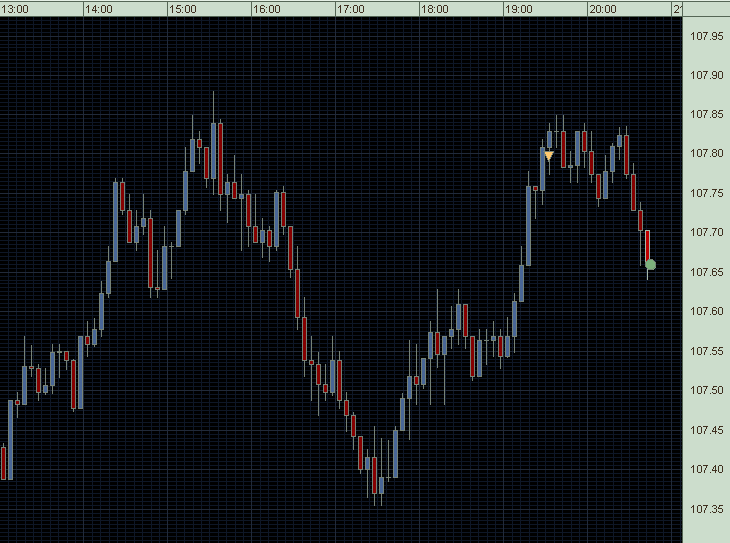Click the 107.45 price level label
This screenshot has height=543, width=730.
[707, 430]
